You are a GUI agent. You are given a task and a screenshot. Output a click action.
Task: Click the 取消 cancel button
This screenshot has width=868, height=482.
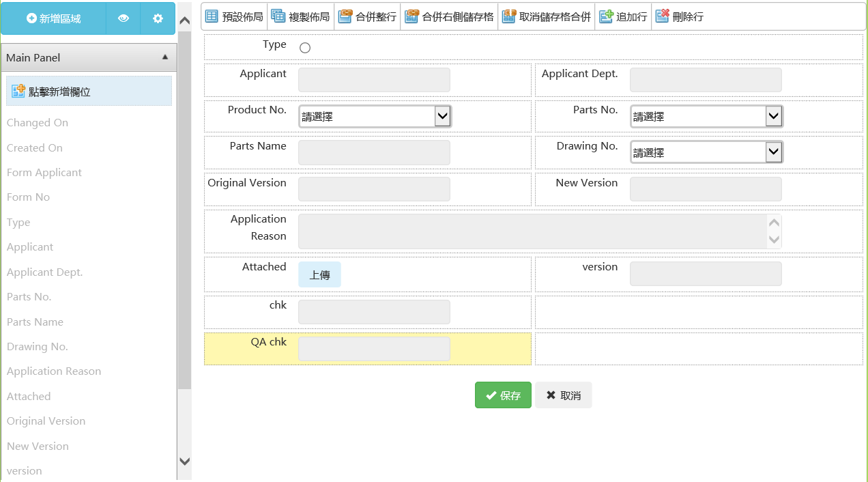(563, 395)
